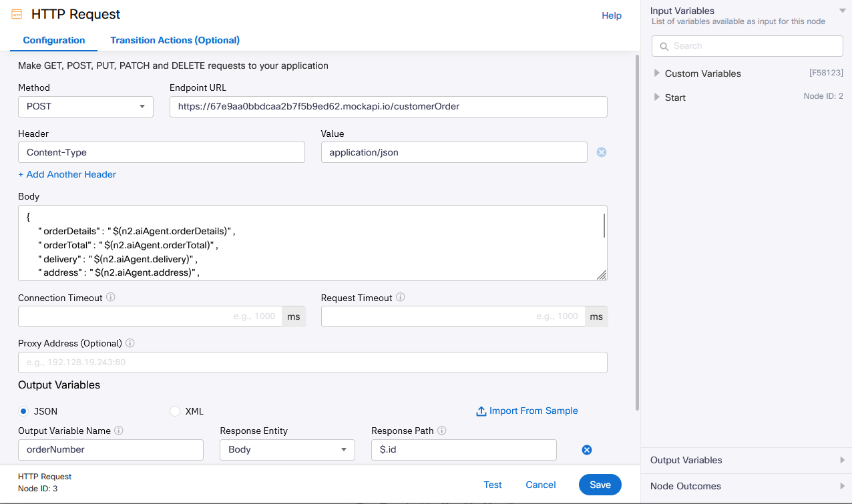
Task: Remove the Content-Type header row
Action: [601, 152]
